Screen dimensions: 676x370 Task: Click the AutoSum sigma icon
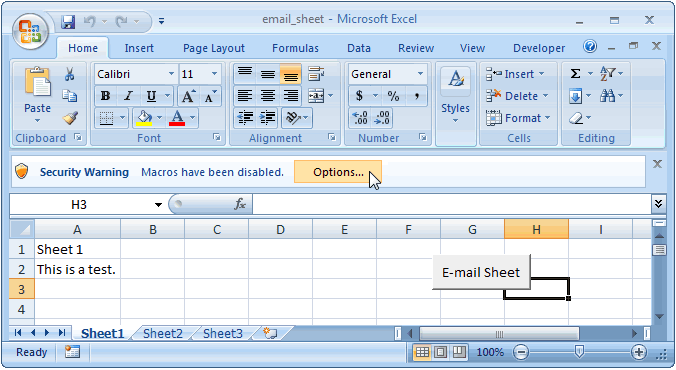click(575, 74)
